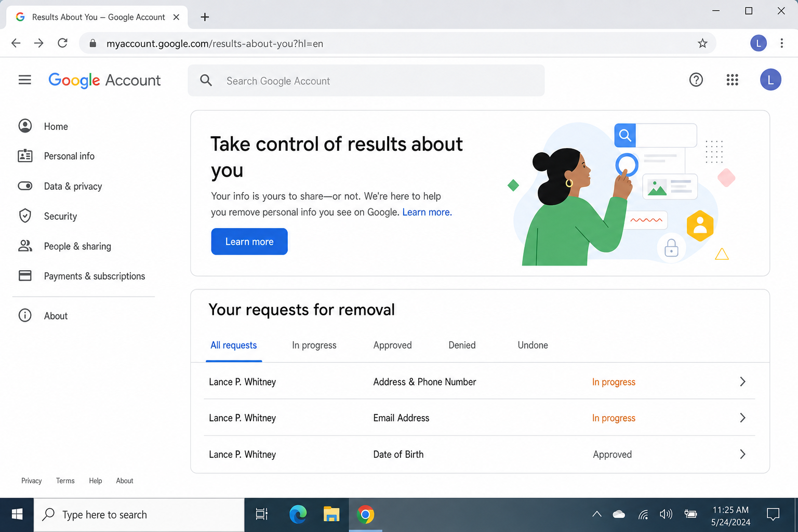The height and width of the screenshot is (532, 798).
Task: Click the About info icon
Action: (25, 315)
